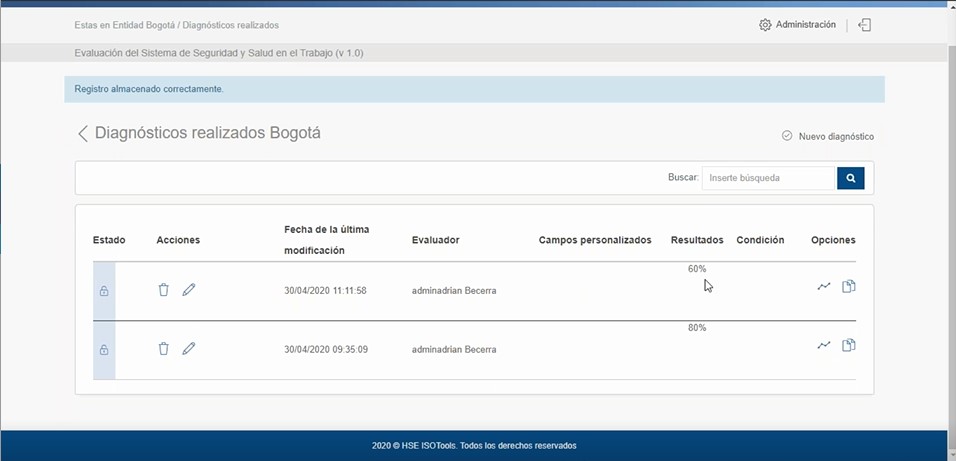Toggle lock state of the 80% diagnostic
Viewport: 956px width, 461px height.
click(104, 350)
